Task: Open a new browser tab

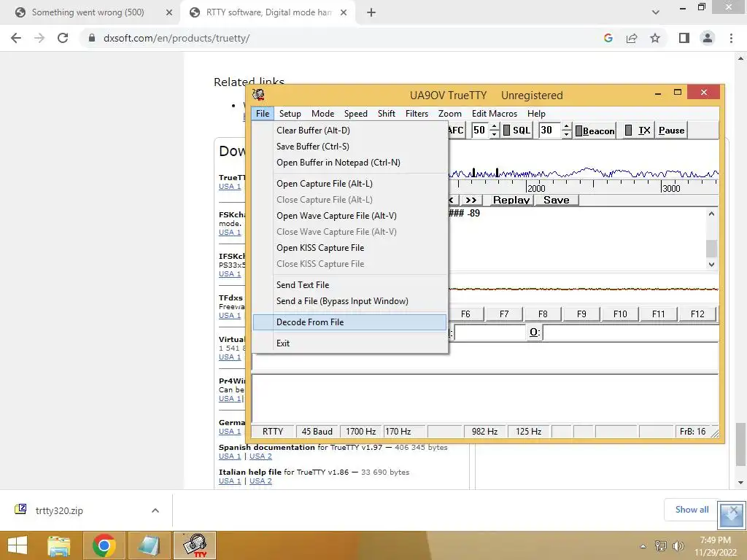Action: [371, 13]
